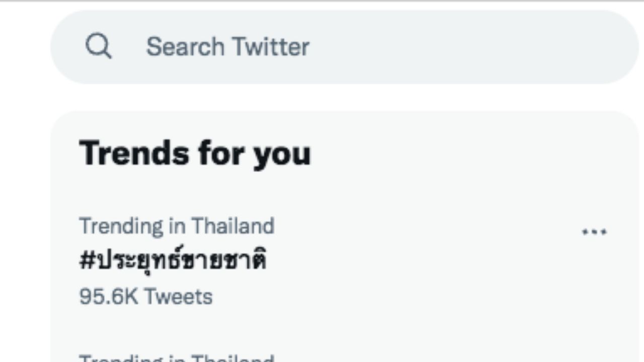Click the Search Twitter placeholder text
This screenshot has height=362, width=644.
227,47
